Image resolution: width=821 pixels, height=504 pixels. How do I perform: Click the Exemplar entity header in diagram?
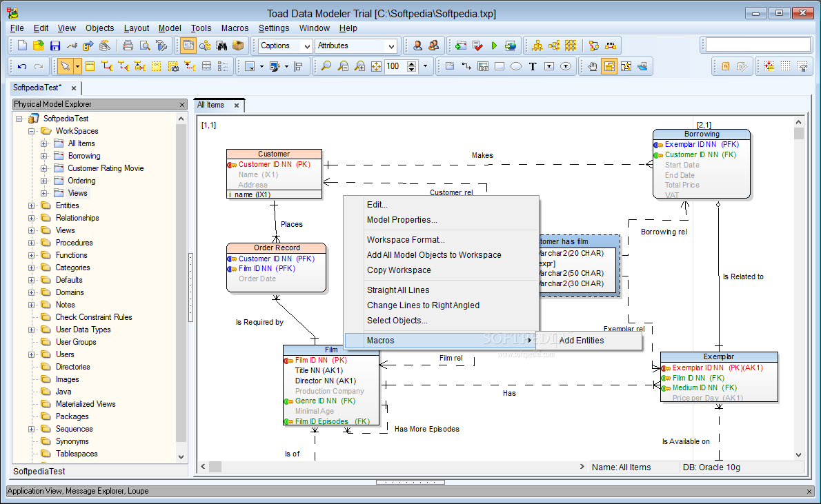click(719, 356)
